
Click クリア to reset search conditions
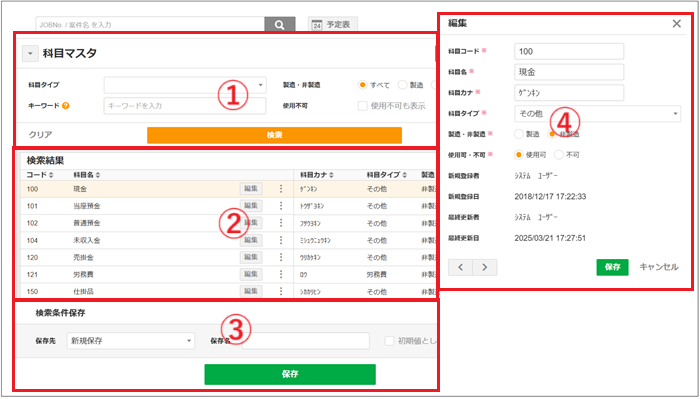[x=40, y=135]
